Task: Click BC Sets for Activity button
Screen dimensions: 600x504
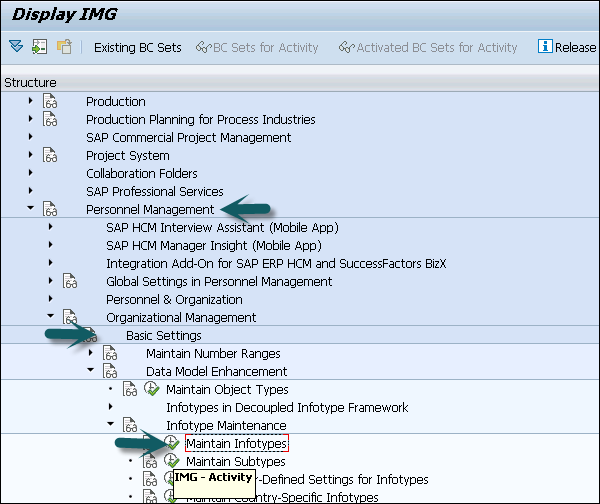Action: [x=257, y=47]
